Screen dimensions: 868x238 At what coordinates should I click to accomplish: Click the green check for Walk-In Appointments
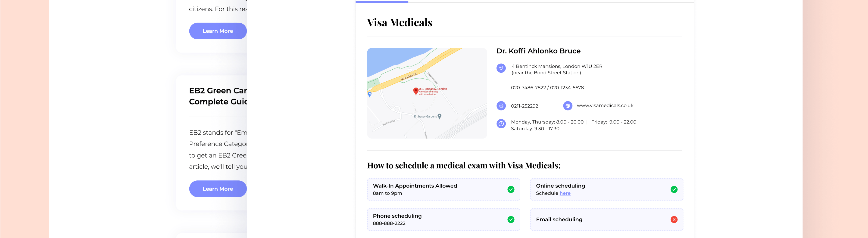[511, 189]
